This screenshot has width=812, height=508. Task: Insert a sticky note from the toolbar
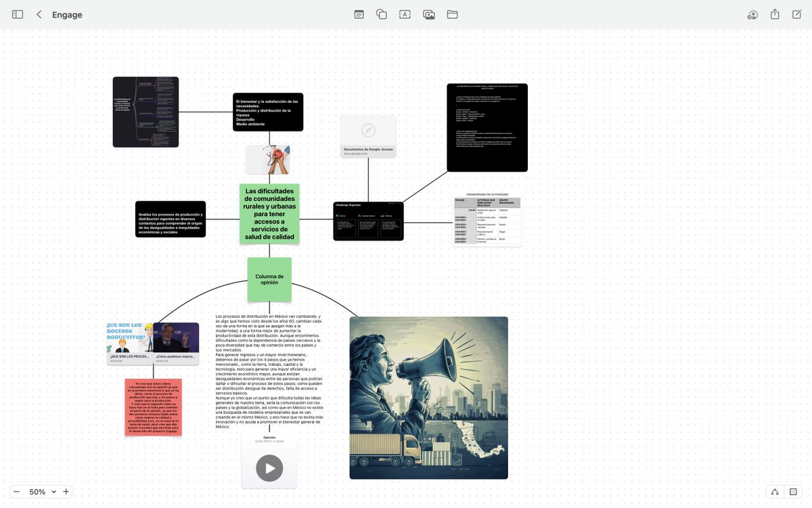359,14
